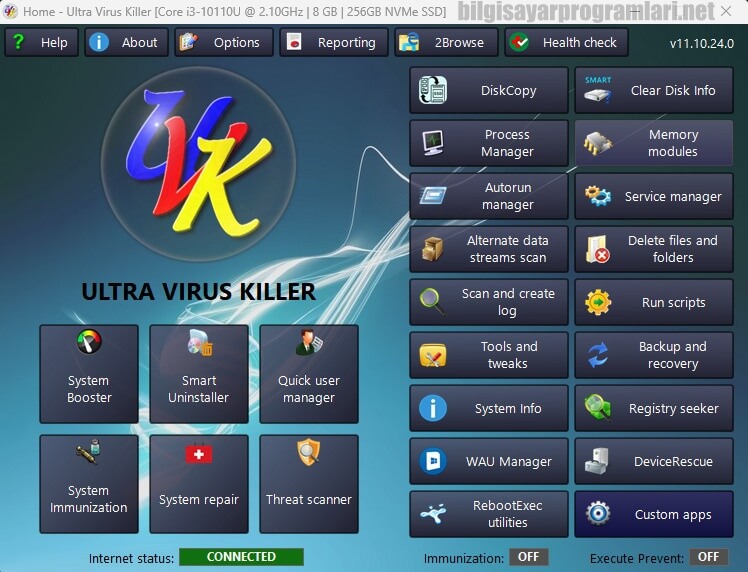Run Health check label in top bar
Screen dimensions: 748x572
point(580,42)
